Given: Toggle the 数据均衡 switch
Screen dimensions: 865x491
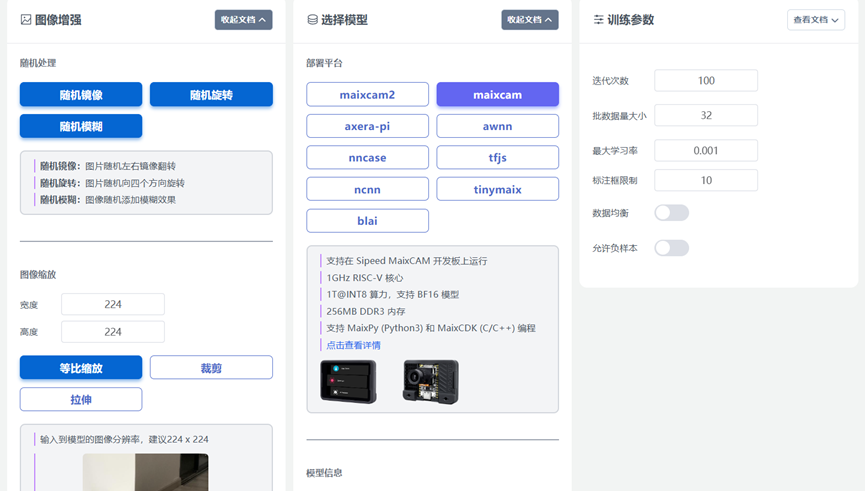Looking at the screenshot, I should click(671, 213).
